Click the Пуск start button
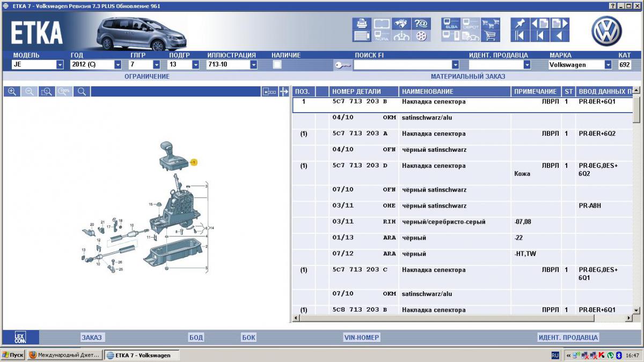644x362 pixels. tap(13, 355)
